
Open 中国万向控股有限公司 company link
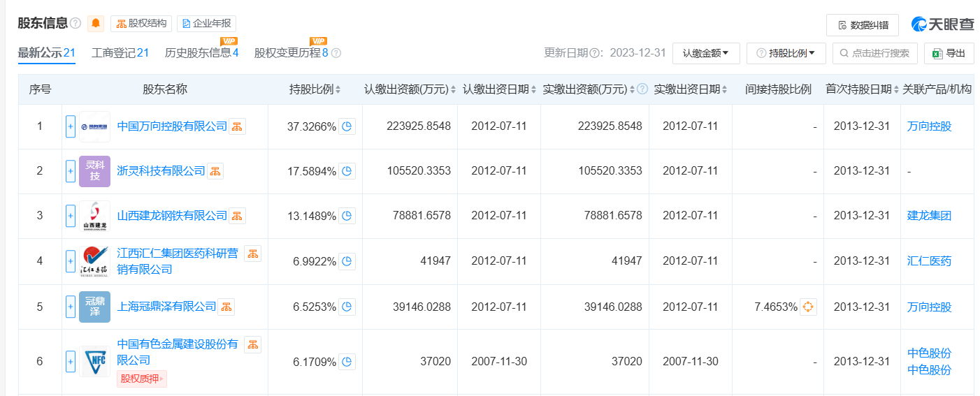coord(172,126)
